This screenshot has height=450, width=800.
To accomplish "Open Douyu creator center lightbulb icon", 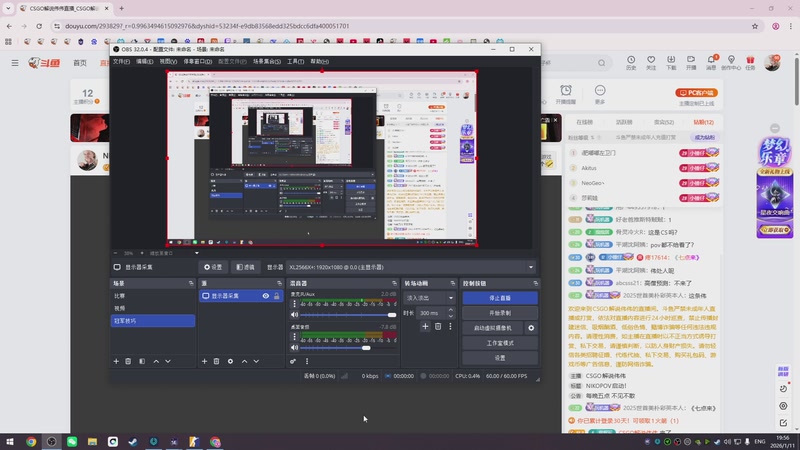I will click(x=731, y=63).
